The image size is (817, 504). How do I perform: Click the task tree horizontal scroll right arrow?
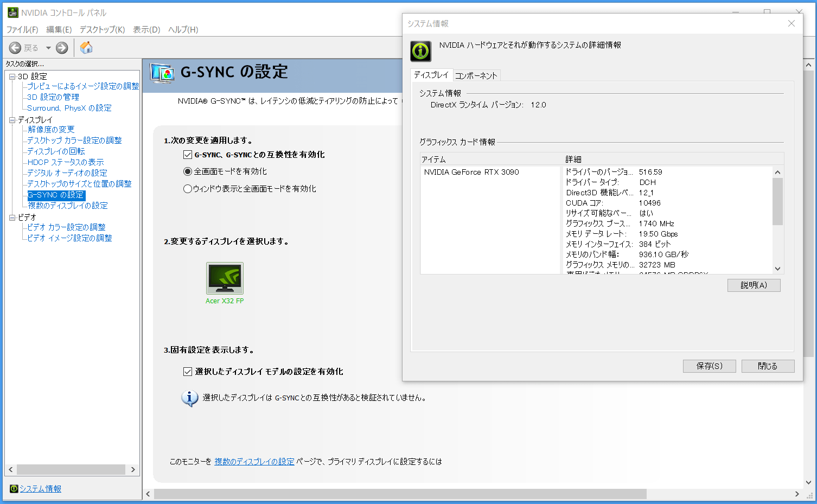(133, 469)
